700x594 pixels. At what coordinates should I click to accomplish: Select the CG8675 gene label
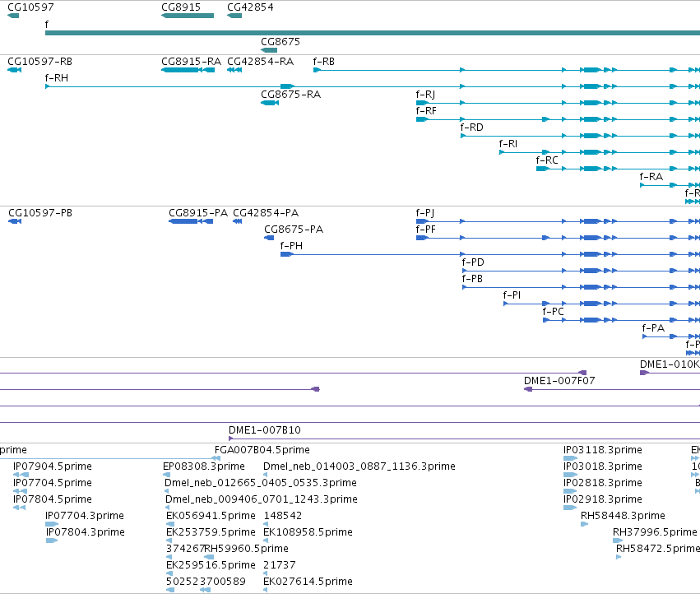pos(280,41)
